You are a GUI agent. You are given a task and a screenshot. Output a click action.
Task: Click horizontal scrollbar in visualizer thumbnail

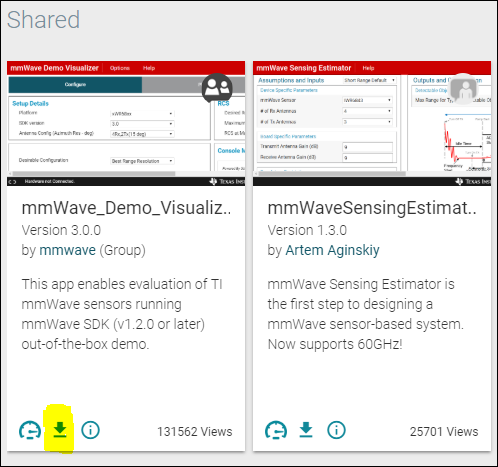click(94, 174)
